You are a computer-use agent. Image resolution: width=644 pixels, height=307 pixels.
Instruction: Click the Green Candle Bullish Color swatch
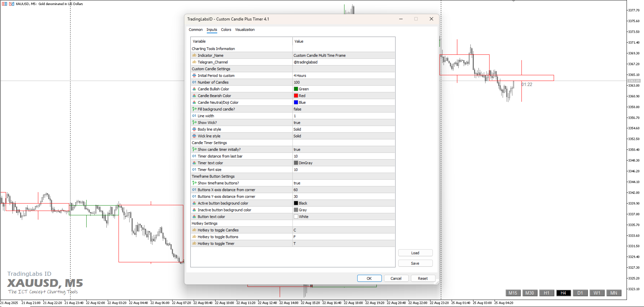pos(296,89)
